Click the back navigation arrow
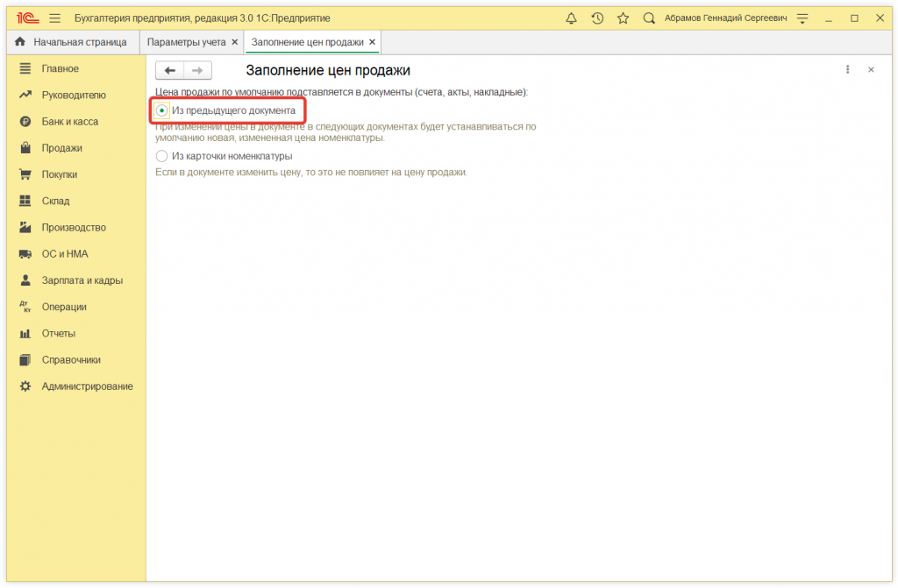 (169, 70)
